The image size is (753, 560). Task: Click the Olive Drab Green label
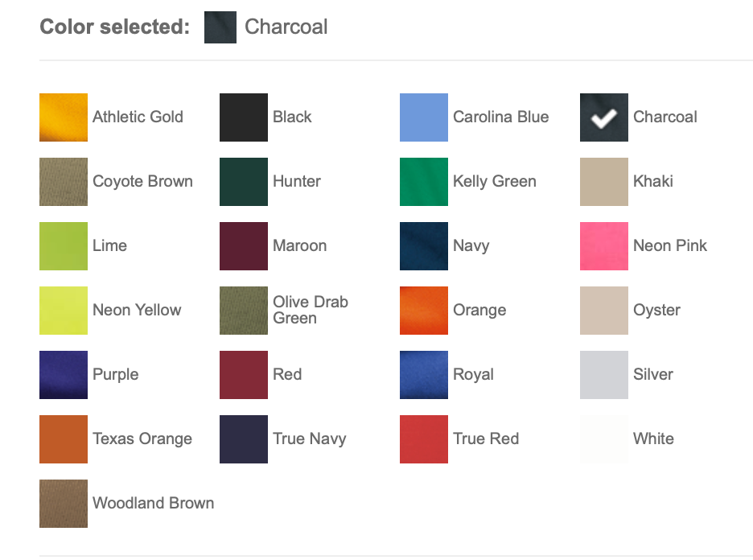[x=310, y=310]
